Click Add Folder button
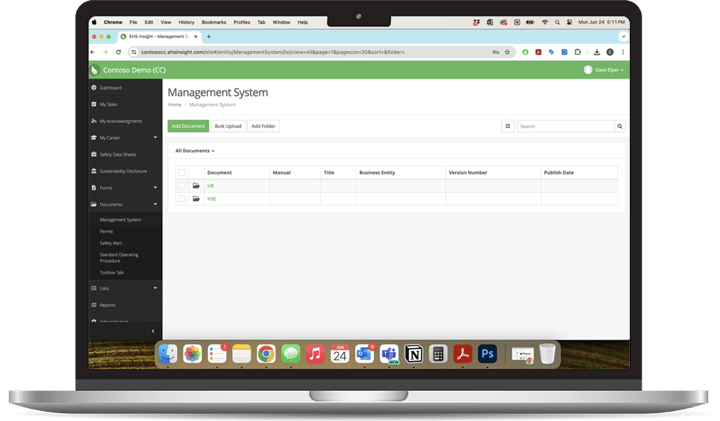This screenshot has width=720, height=421. (x=263, y=126)
